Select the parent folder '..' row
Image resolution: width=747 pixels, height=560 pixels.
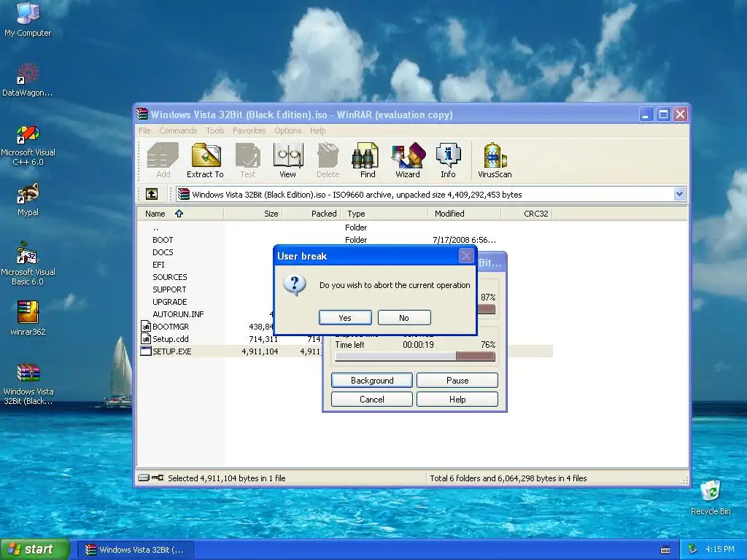[345, 227]
